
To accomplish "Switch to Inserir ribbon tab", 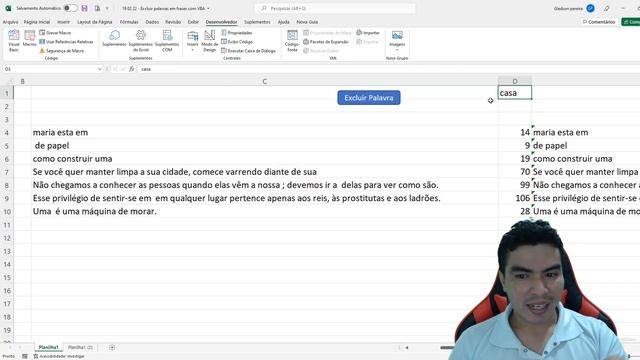I will pos(63,22).
